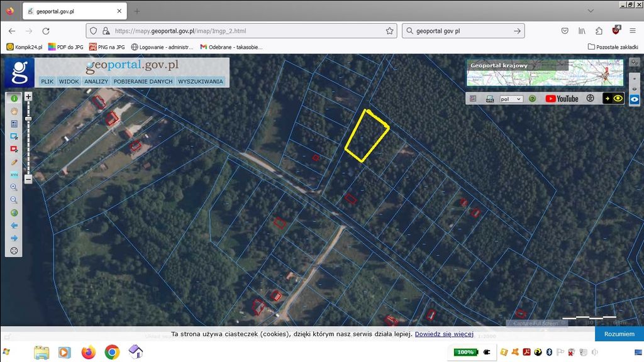Open the green help question icon
The image size is (644, 362).
pyautogui.click(x=532, y=99)
